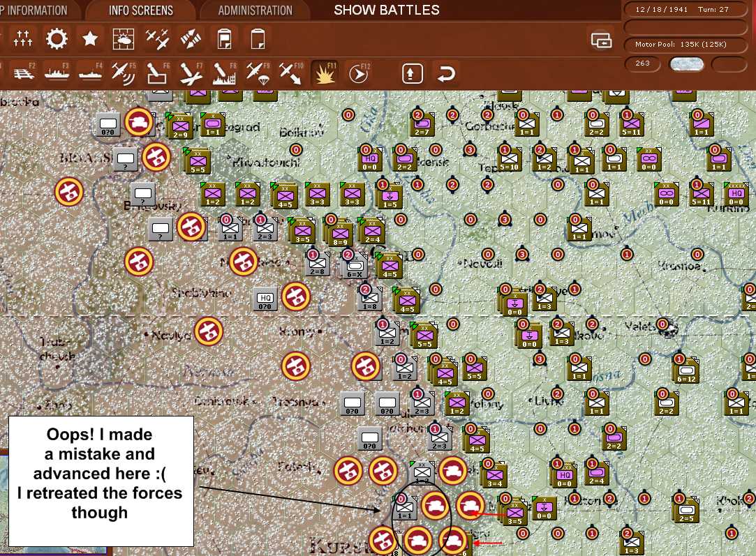Select the Soviet 2=7 counter
Viewport: 756px width, 556px height.
coord(422,125)
